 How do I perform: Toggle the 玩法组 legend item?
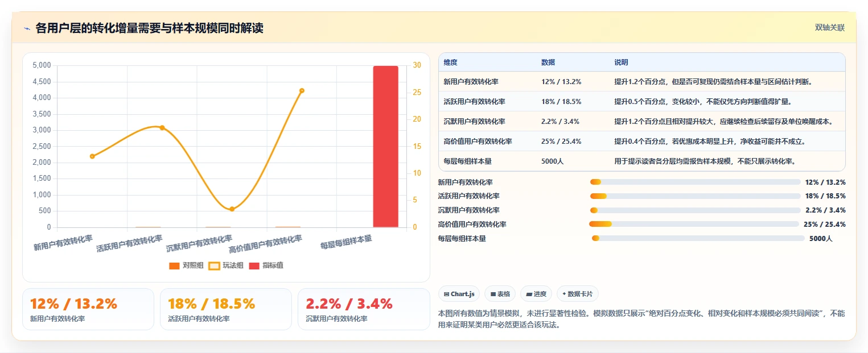tap(226, 265)
